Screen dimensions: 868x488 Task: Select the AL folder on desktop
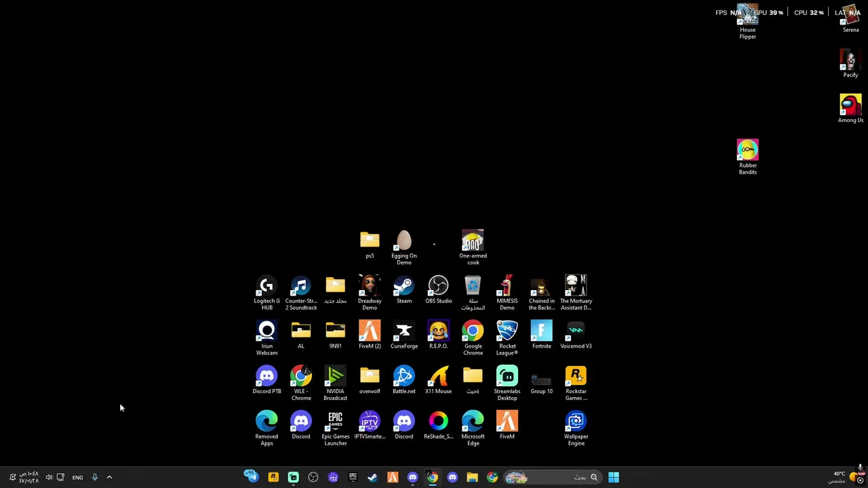(301, 335)
